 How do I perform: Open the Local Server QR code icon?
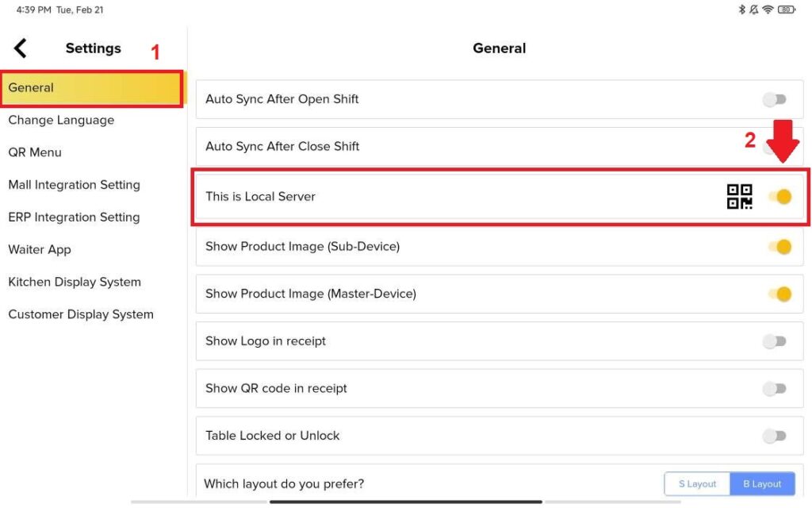739,197
